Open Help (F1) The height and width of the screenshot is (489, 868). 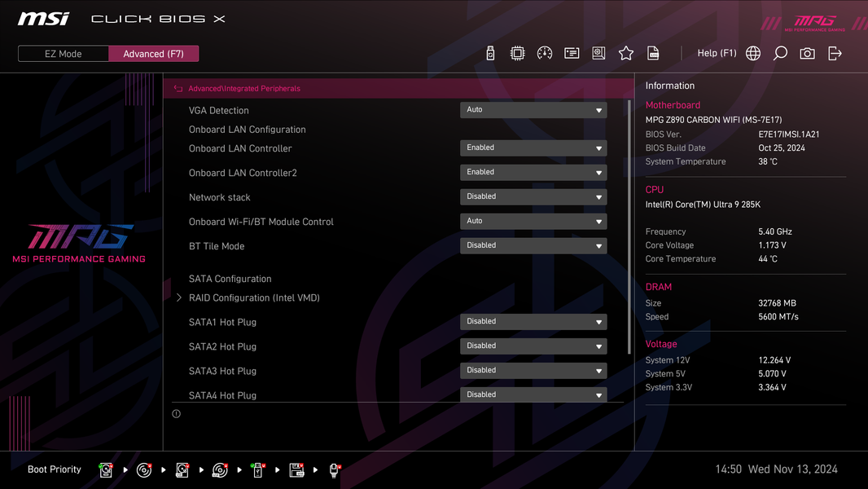pos(717,53)
